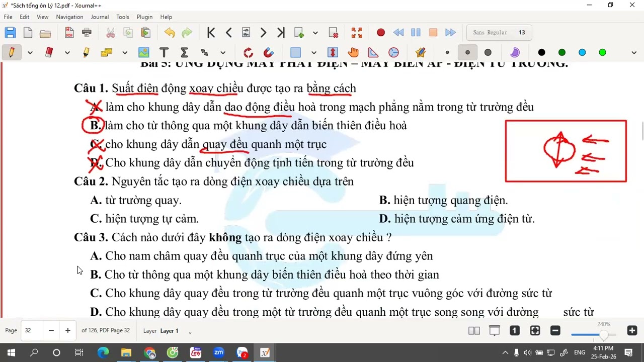Choose the thin line thickness
The image size is (644, 362).
[x=447, y=52]
